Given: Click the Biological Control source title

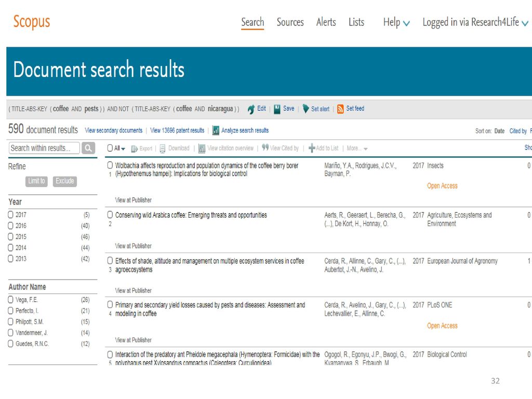Looking at the screenshot, I should (x=447, y=354).
